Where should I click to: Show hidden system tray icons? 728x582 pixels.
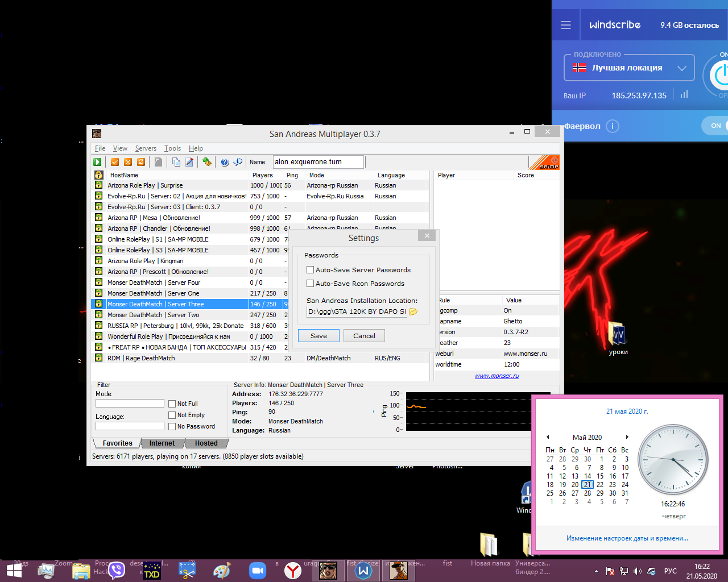pyautogui.click(x=596, y=571)
